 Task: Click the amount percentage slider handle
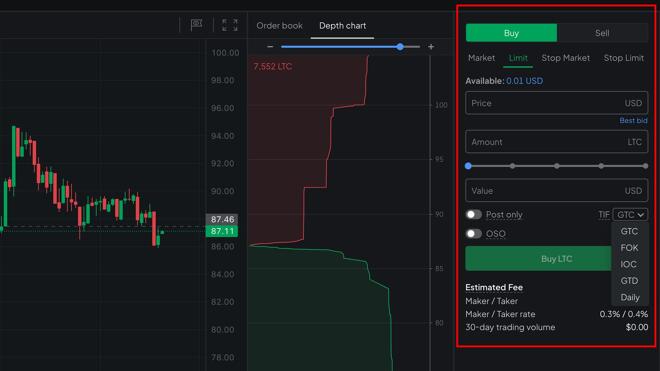click(468, 166)
